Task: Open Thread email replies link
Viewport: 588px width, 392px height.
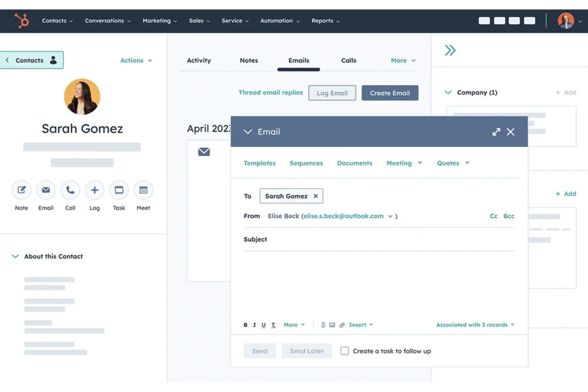Action: click(x=271, y=93)
